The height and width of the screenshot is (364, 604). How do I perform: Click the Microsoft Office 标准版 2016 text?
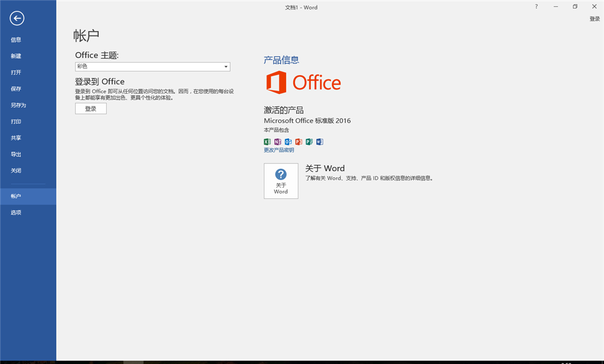click(307, 120)
